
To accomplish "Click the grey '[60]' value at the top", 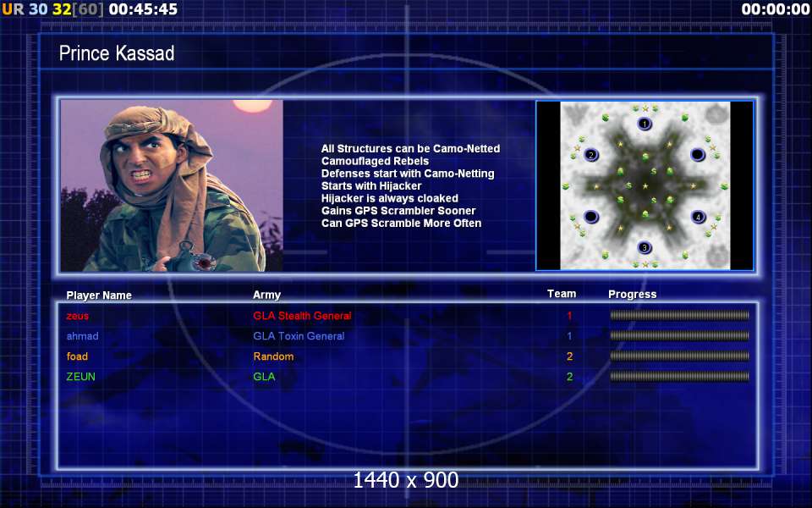I will click(x=87, y=8).
